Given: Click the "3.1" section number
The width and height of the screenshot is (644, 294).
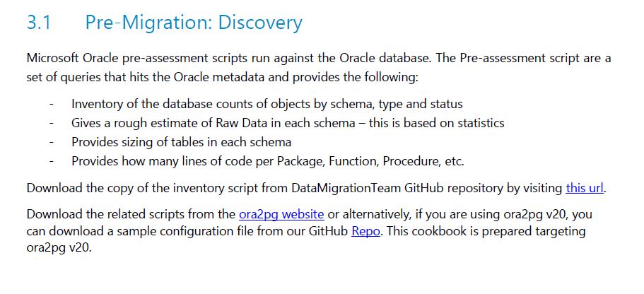Looking at the screenshot, I should click(x=39, y=23).
